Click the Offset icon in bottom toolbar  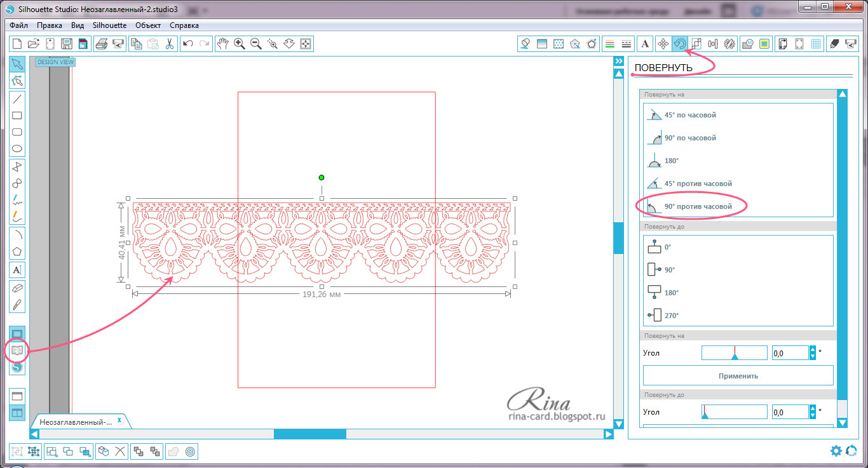click(190, 451)
